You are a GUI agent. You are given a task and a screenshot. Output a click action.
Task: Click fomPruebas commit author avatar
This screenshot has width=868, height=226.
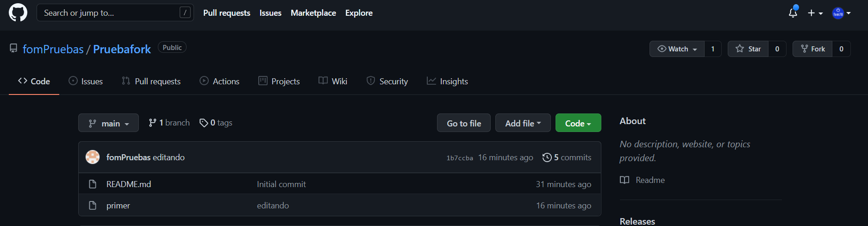(x=93, y=157)
